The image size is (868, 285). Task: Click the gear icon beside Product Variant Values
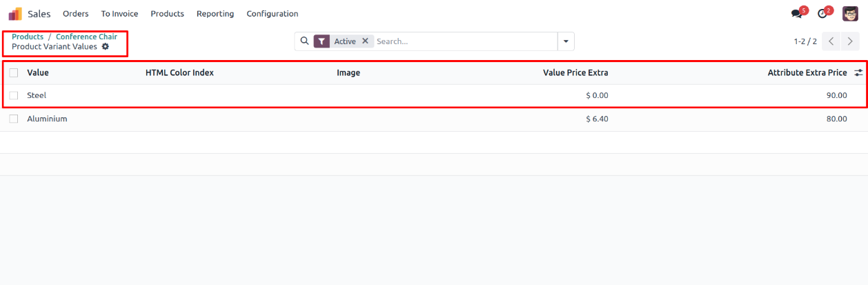tap(106, 46)
